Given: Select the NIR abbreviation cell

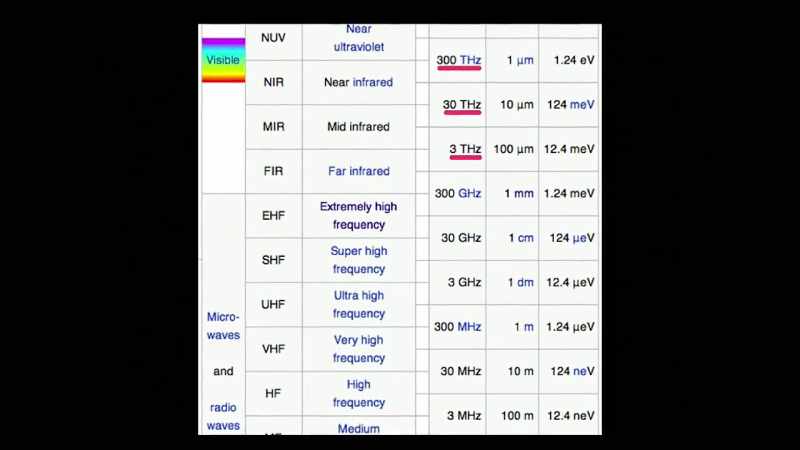Looking at the screenshot, I should click(273, 82).
